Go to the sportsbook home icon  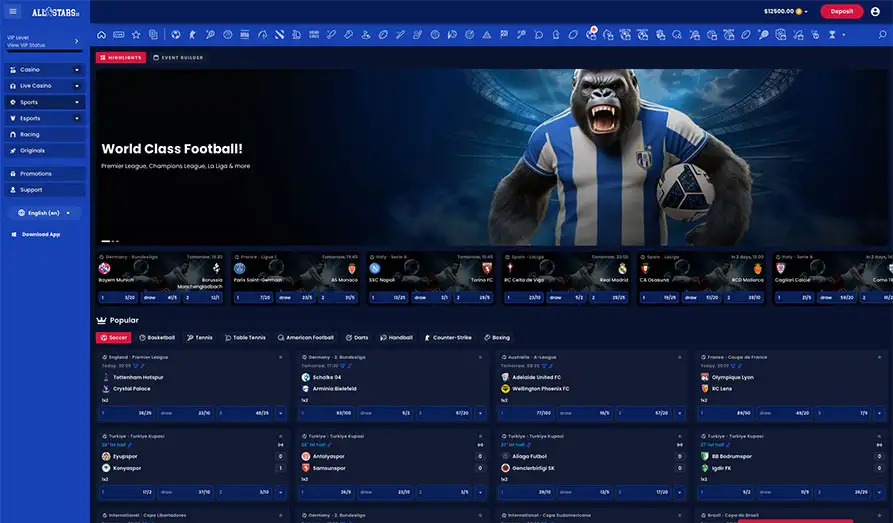(101, 35)
